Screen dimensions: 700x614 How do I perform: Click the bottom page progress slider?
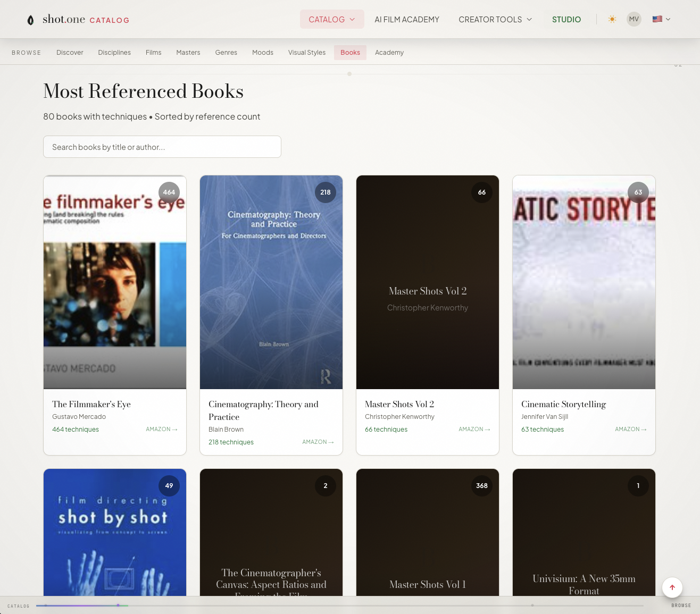[x=339, y=605]
